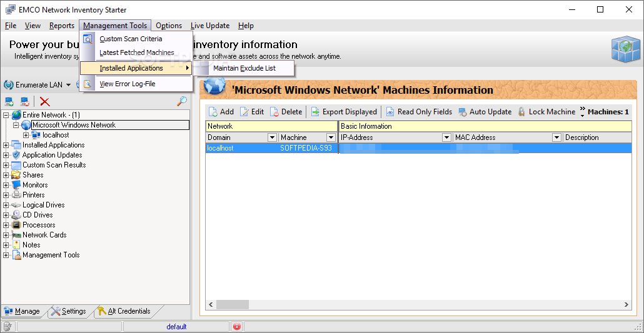Click the Notes icon in tree
This screenshot has width=644, height=333.
tap(16, 245)
